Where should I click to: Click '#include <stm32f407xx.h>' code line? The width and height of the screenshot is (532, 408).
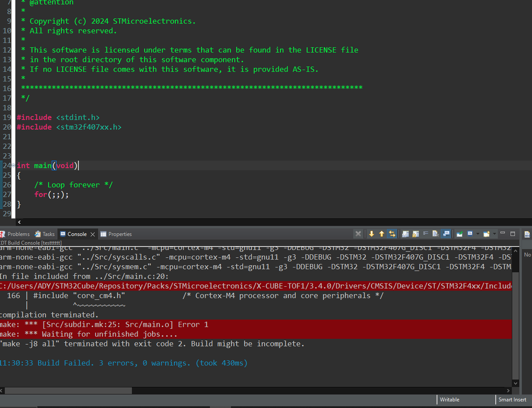point(69,127)
